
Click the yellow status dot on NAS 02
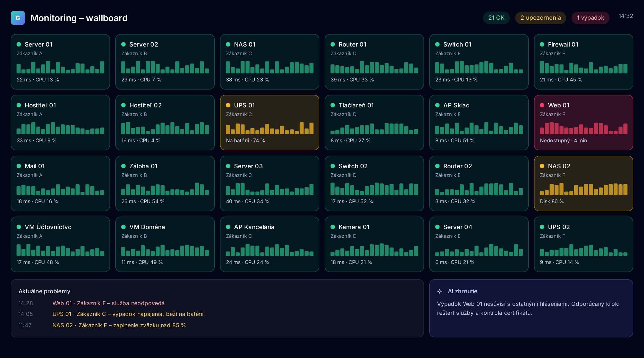(x=542, y=166)
